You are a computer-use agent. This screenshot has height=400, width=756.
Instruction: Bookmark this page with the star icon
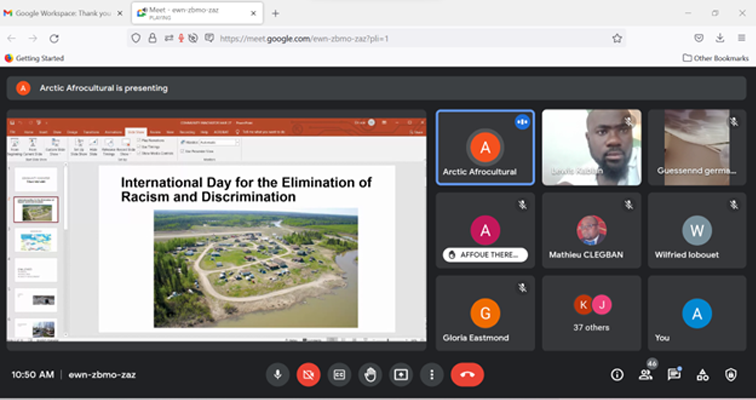point(617,38)
